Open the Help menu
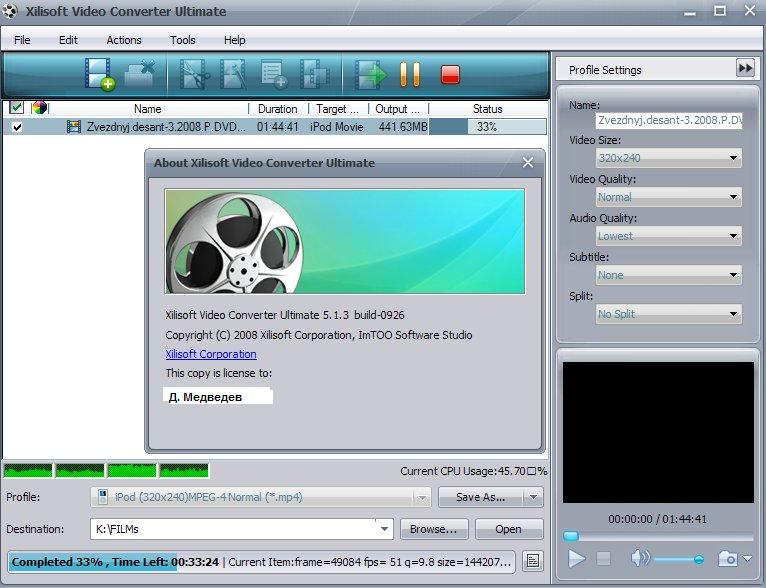Image resolution: width=766 pixels, height=588 pixels. pos(234,40)
